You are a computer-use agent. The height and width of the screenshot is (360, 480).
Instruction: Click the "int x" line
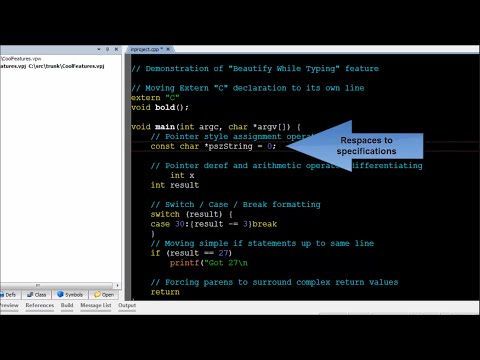(x=182, y=175)
